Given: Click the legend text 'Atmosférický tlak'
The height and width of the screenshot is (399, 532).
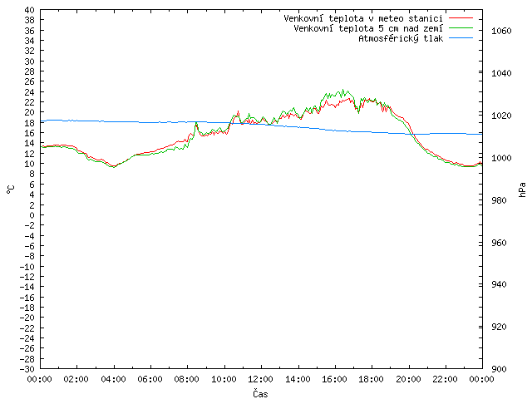Looking at the screenshot, I should 401,38.
